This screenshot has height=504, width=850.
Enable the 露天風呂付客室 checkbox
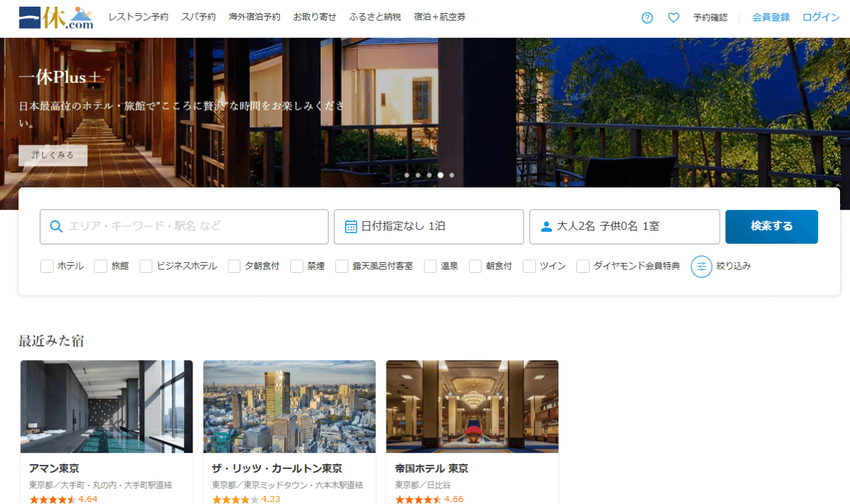[x=342, y=266]
